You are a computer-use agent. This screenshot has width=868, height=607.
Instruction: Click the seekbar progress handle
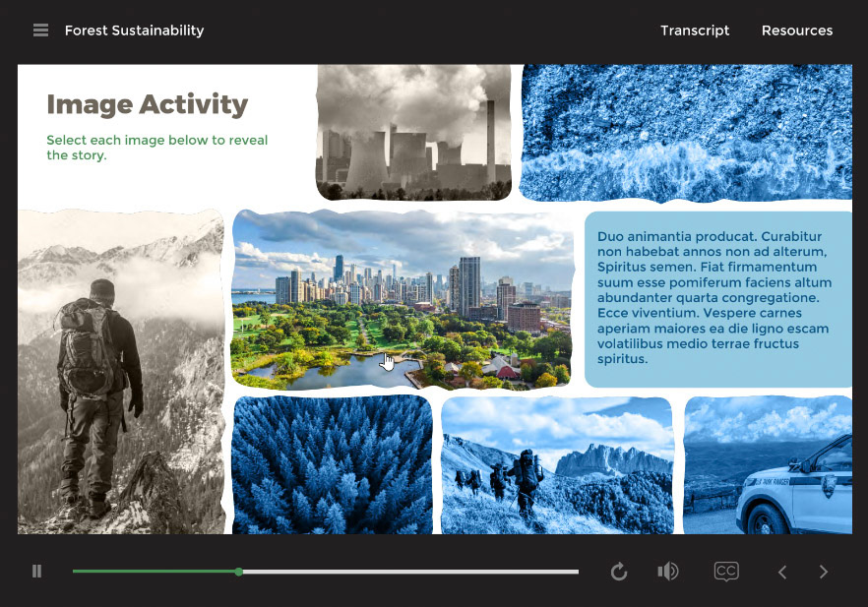pyautogui.click(x=238, y=572)
